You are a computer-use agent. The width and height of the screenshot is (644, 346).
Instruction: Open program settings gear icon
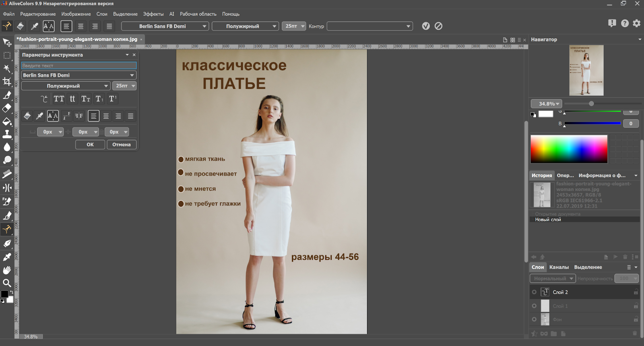click(x=636, y=23)
